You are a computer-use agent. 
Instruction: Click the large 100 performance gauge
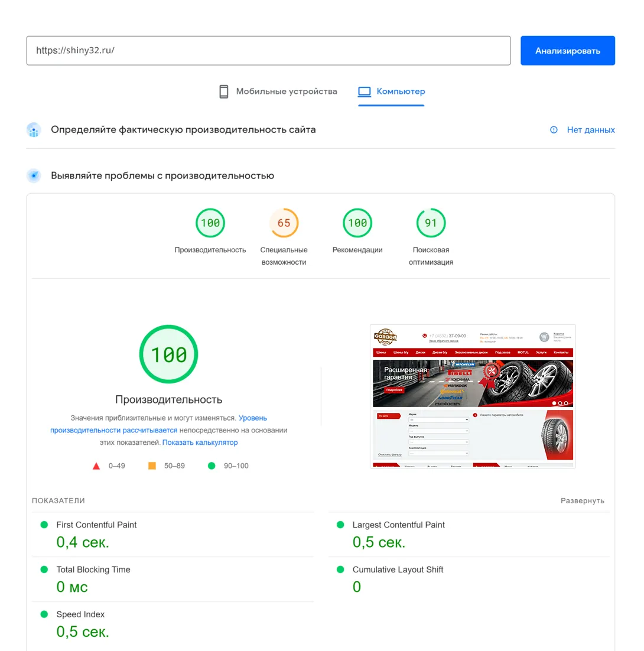168,354
